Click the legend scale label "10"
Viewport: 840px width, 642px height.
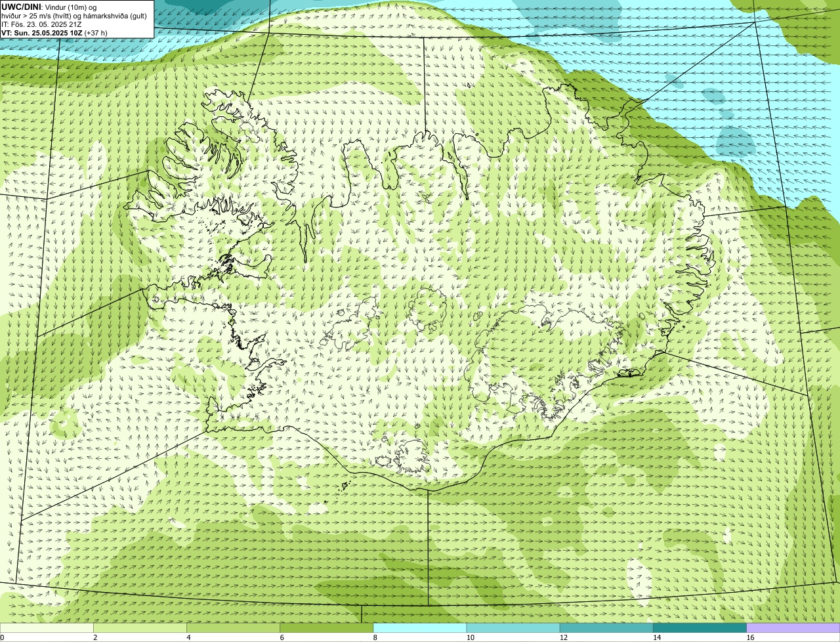pyautogui.click(x=471, y=637)
